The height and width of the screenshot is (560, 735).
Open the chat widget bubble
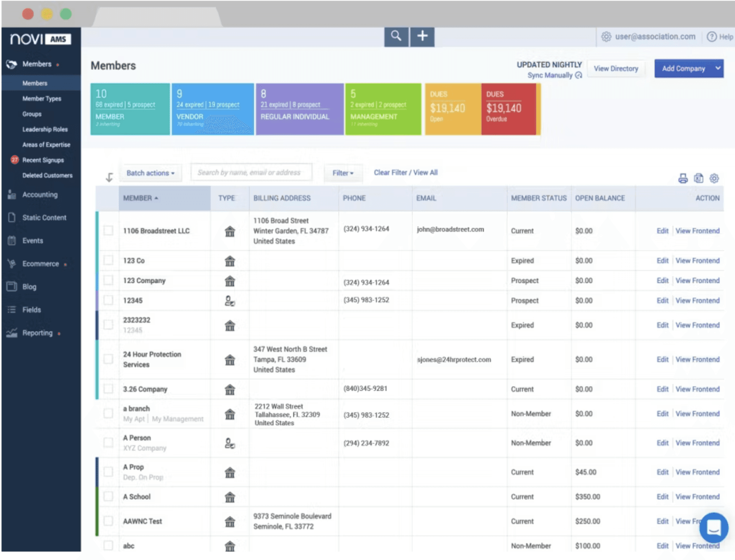(x=714, y=528)
